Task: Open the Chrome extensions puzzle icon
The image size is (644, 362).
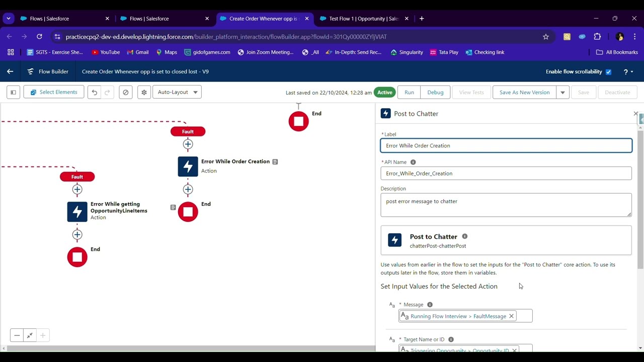Action: point(597,37)
